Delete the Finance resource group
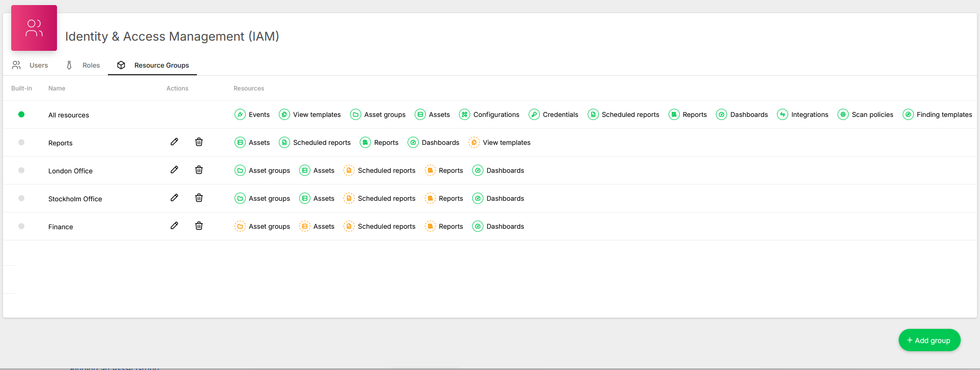 tap(199, 226)
